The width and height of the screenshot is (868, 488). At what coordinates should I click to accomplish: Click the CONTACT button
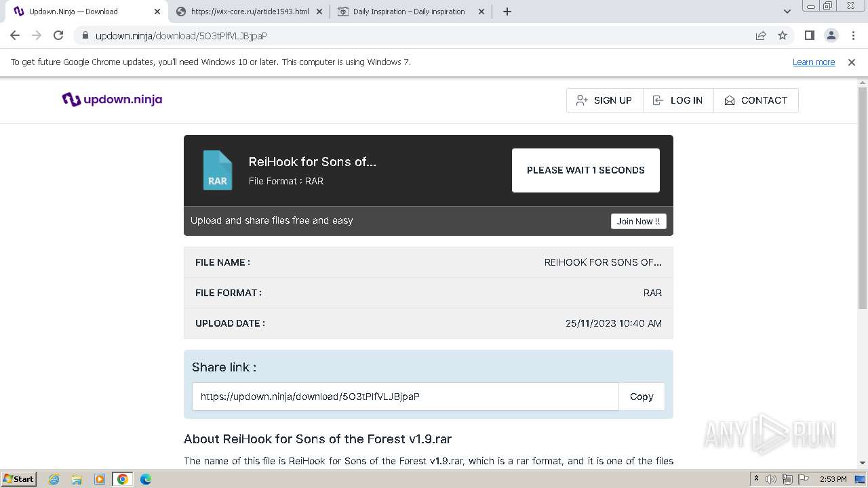[x=755, y=100]
